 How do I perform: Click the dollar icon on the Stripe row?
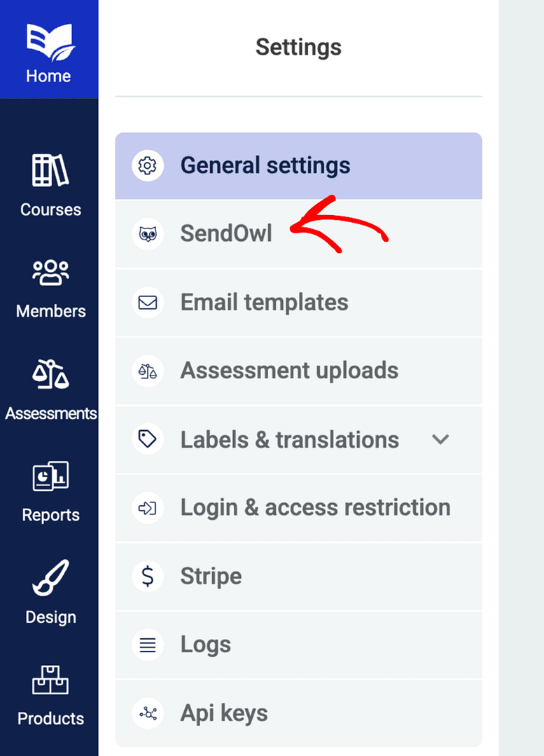[147, 577]
